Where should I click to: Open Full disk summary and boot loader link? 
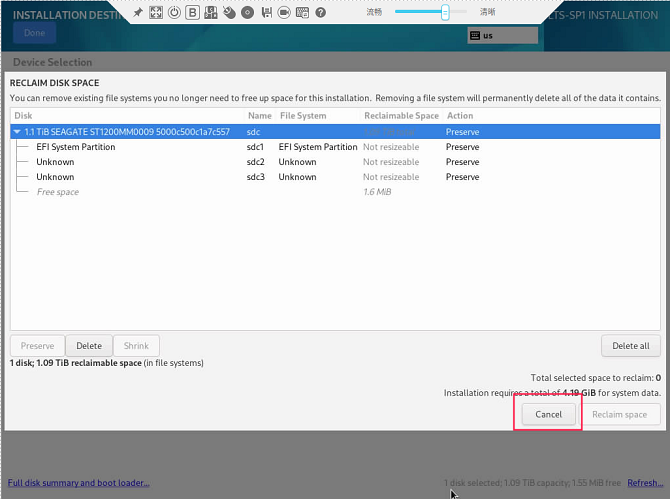pos(79,483)
